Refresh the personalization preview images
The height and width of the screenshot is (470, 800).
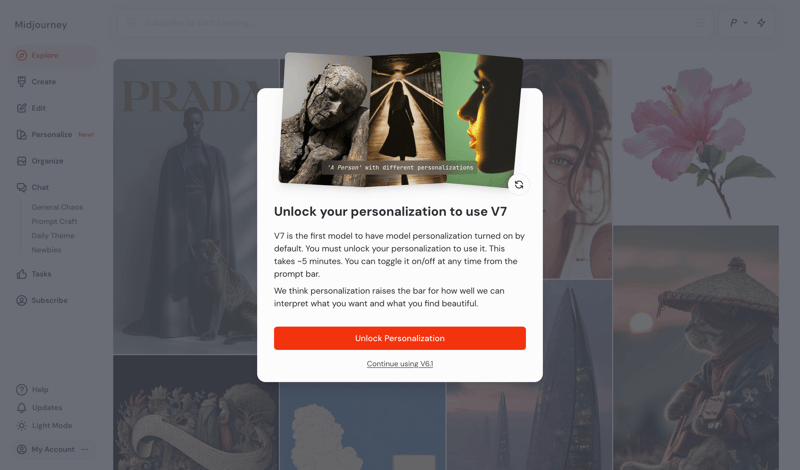tap(519, 185)
